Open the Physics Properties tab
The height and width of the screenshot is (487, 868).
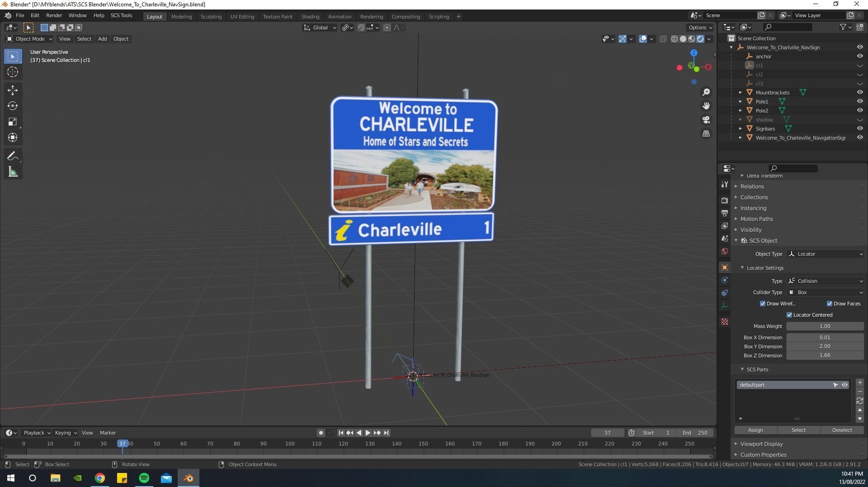pyautogui.click(x=725, y=293)
